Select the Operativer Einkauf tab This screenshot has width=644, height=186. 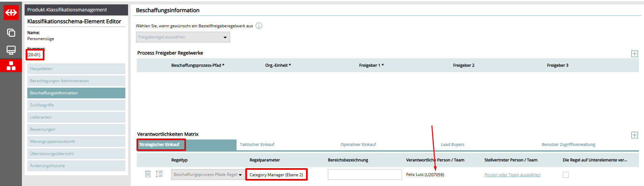[358, 145]
